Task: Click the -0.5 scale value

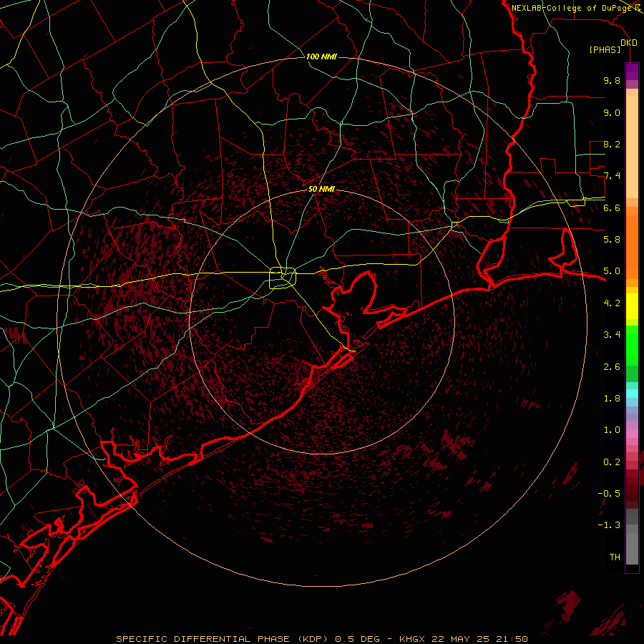Action: tap(609, 494)
